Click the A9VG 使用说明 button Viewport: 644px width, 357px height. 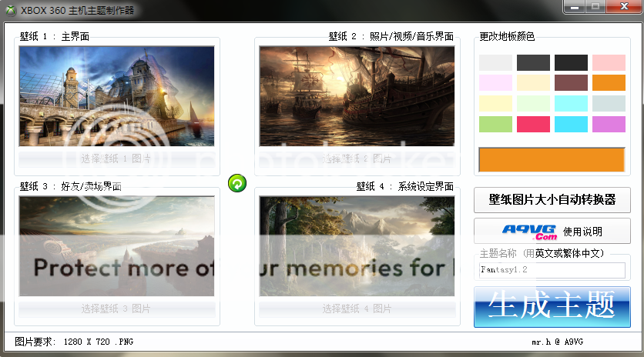552,231
